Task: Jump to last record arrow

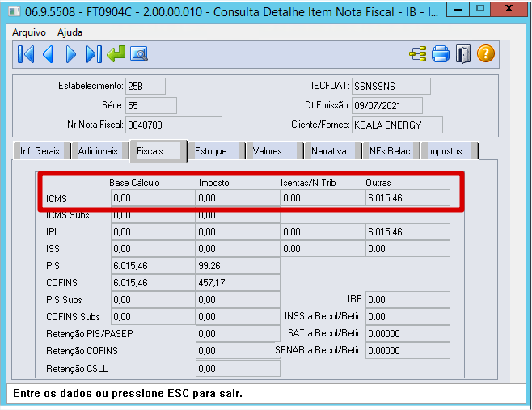Action: pos(93,54)
